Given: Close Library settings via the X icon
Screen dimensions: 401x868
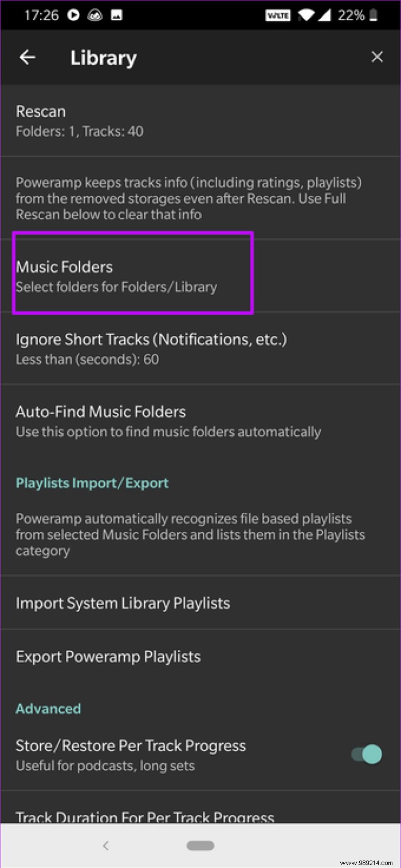Looking at the screenshot, I should 377,57.
